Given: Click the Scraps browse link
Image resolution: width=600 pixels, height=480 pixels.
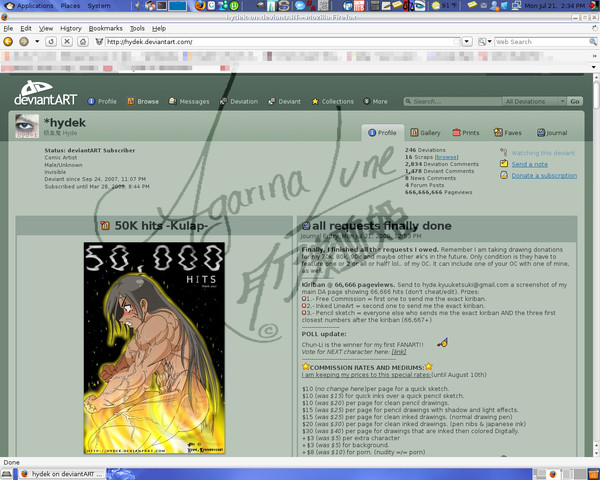Looking at the screenshot, I should (446, 157).
